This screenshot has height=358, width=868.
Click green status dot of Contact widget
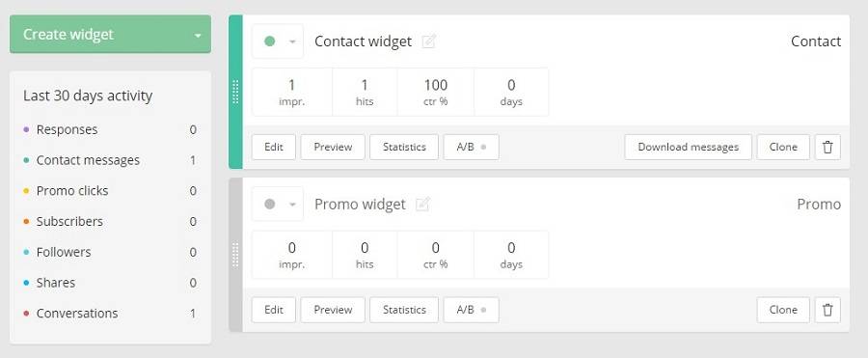click(x=270, y=41)
